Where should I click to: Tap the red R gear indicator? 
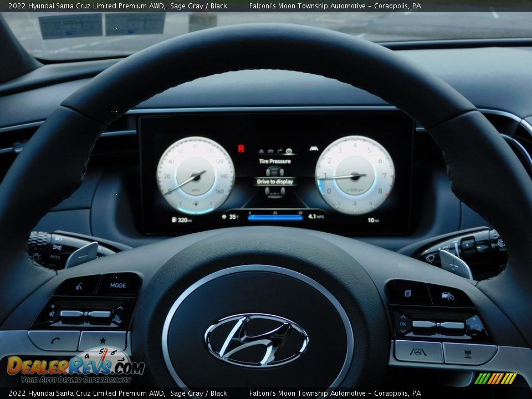(x=241, y=149)
